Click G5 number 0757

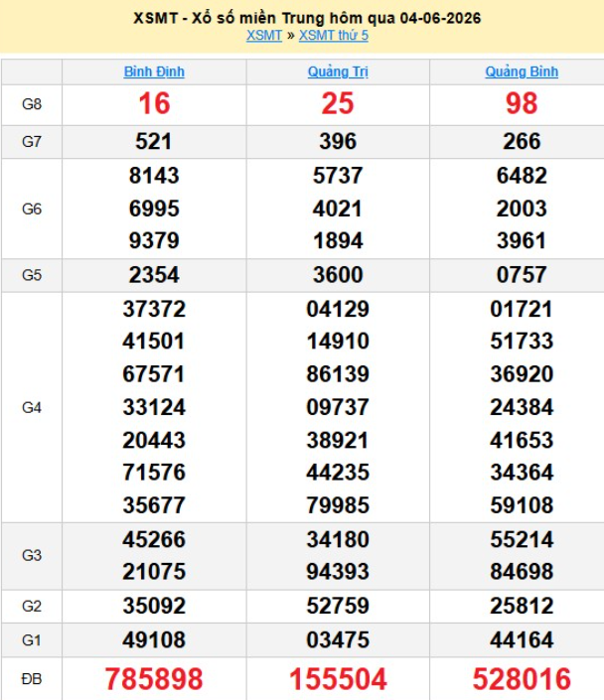pyautogui.click(x=522, y=275)
